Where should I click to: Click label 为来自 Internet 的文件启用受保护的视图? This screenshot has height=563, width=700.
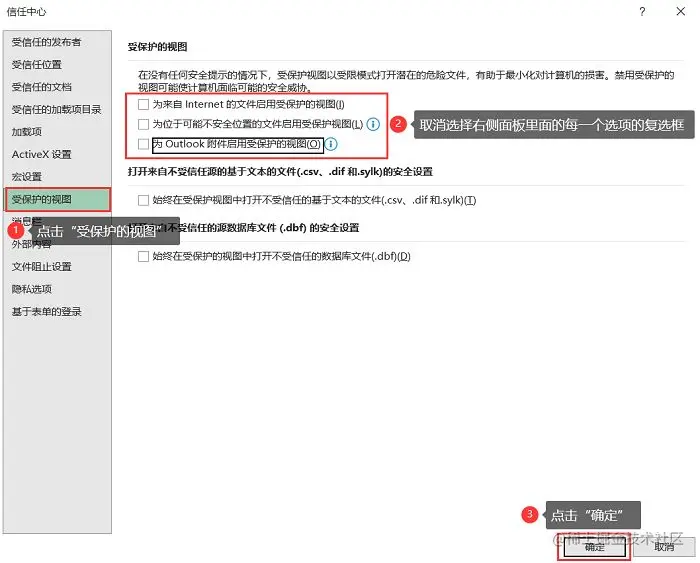pyautogui.click(x=248, y=104)
